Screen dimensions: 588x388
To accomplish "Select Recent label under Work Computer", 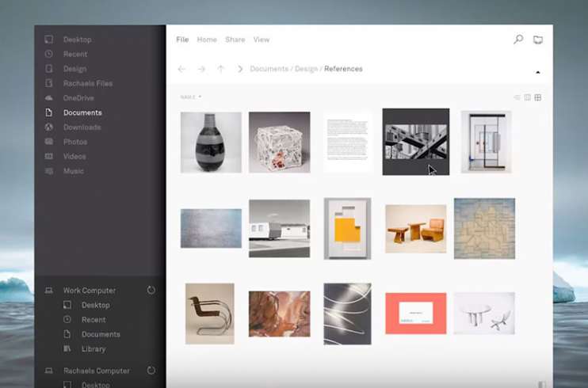I will [x=94, y=319].
